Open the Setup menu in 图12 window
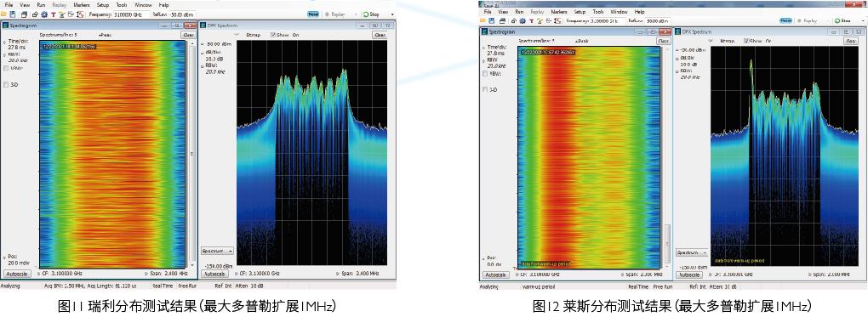868x317 pixels. point(580,12)
